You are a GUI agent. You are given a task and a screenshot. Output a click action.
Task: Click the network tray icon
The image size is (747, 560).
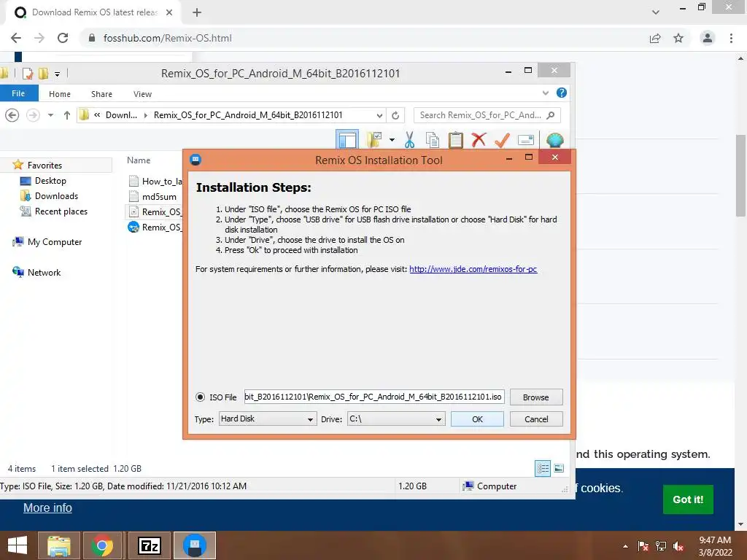(x=661, y=546)
